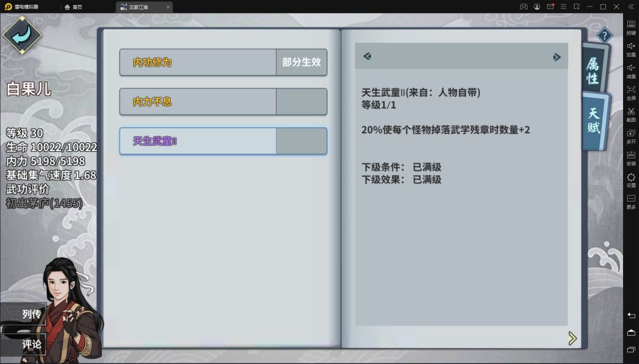This screenshot has width=639, height=364.
Task: Open the emulator 首页 home tab
Action: [73, 7]
